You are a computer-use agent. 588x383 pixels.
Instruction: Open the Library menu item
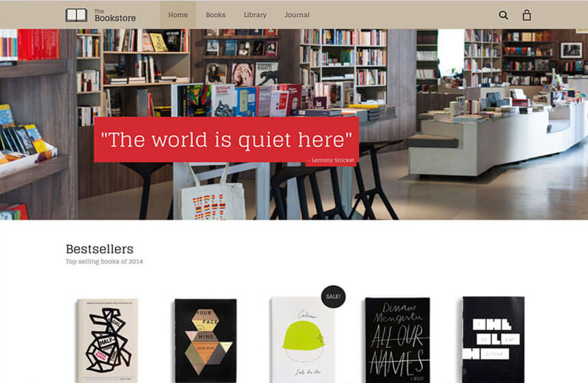coord(255,15)
